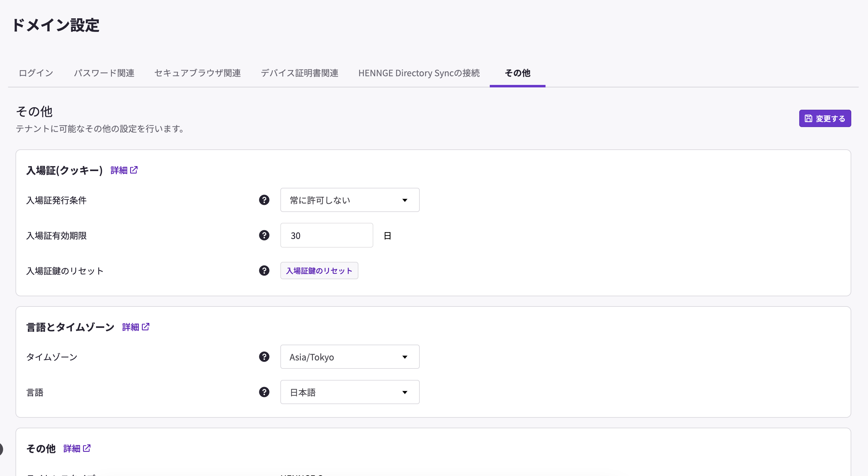Click help icon for タイムゾーン

(x=264, y=357)
